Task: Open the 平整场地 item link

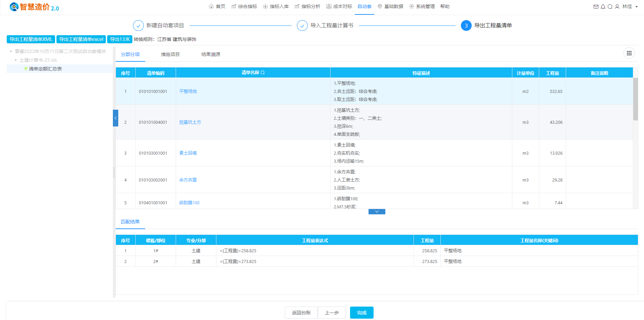Action: (x=188, y=91)
